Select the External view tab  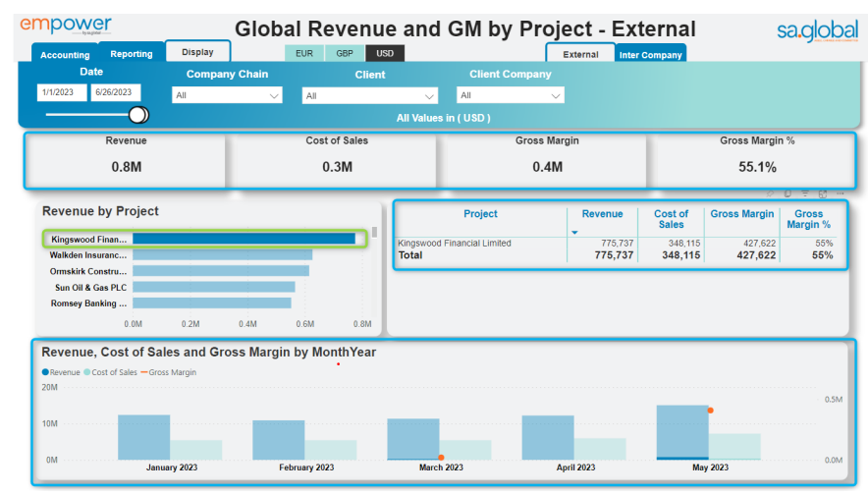tap(580, 54)
